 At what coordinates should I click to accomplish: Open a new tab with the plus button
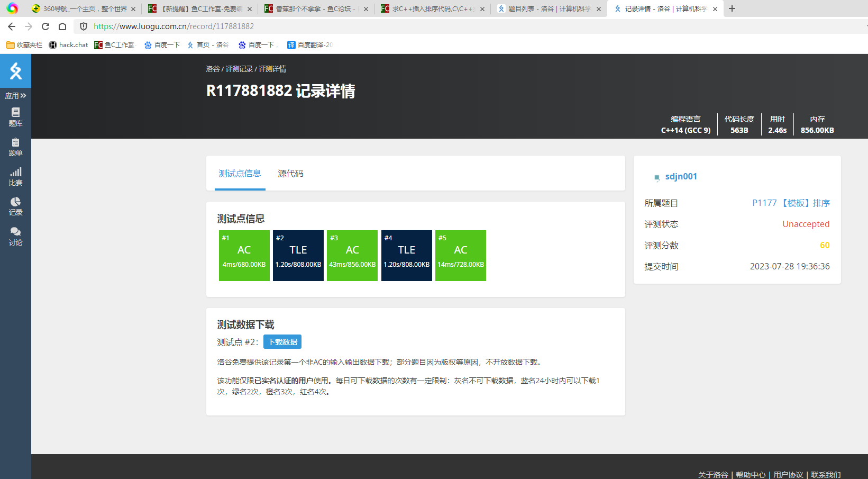point(732,8)
